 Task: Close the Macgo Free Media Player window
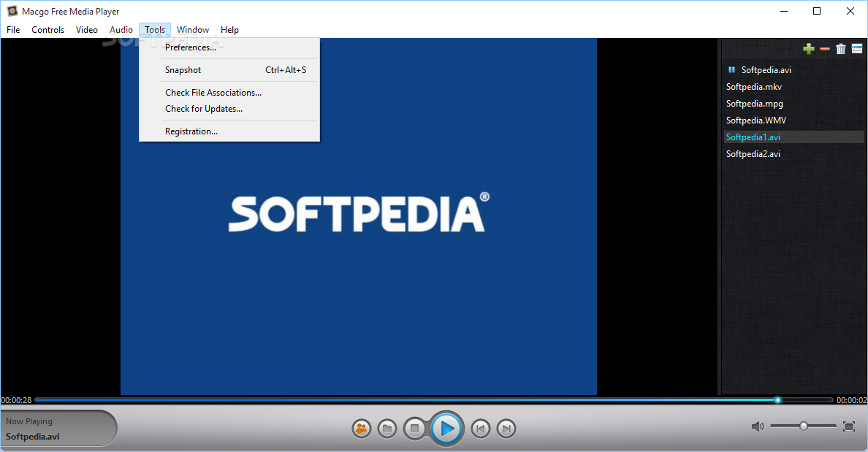click(x=850, y=11)
